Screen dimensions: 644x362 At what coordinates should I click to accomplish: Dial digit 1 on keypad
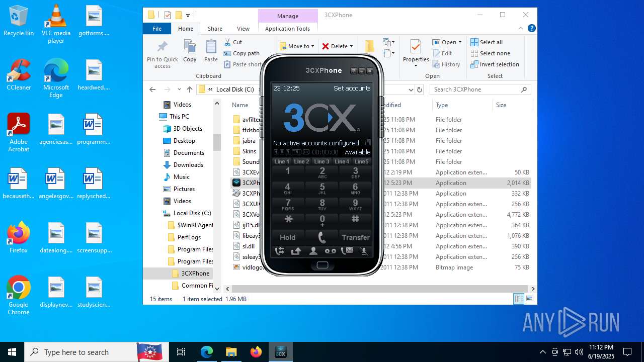coord(288,172)
